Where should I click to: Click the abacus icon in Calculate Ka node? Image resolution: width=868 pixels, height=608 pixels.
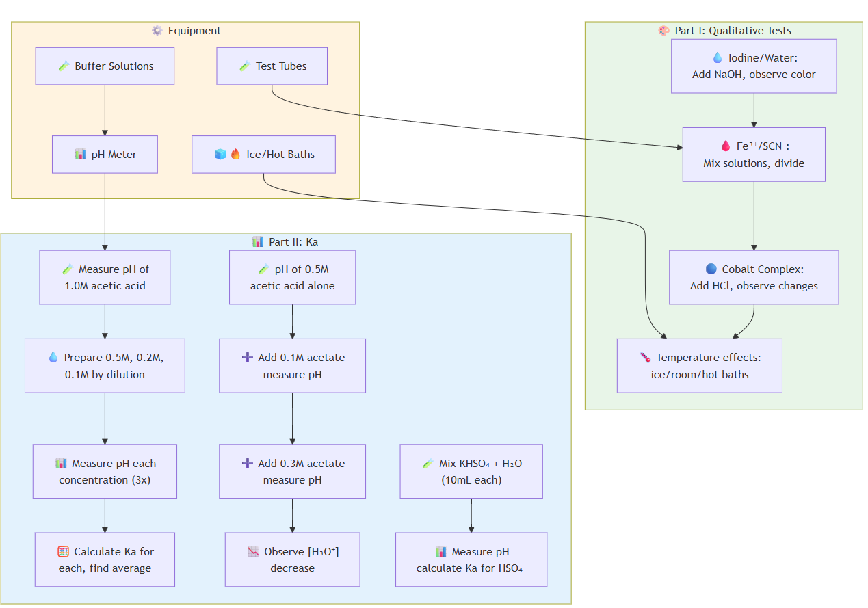click(63, 552)
